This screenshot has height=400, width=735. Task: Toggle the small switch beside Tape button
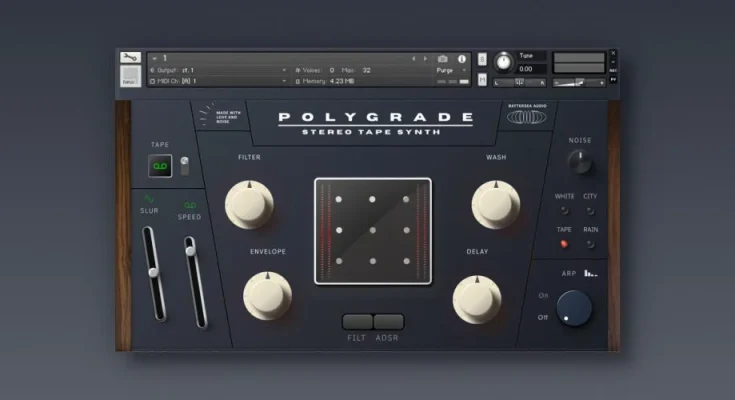[184, 165]
